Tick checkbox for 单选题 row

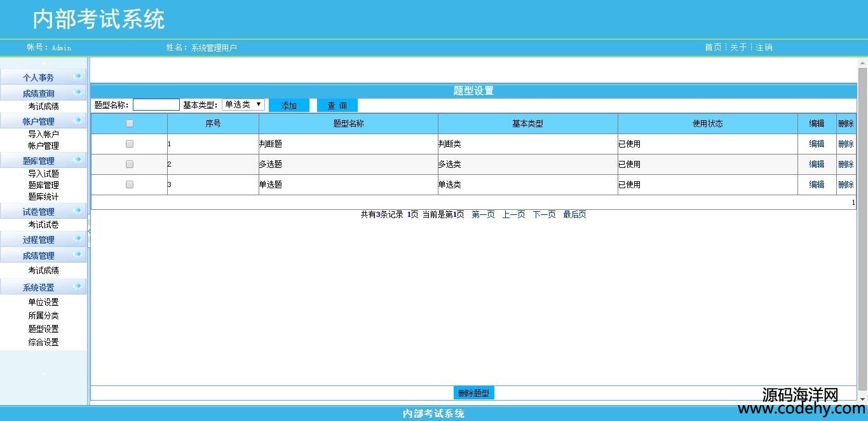tap(130, 184)
